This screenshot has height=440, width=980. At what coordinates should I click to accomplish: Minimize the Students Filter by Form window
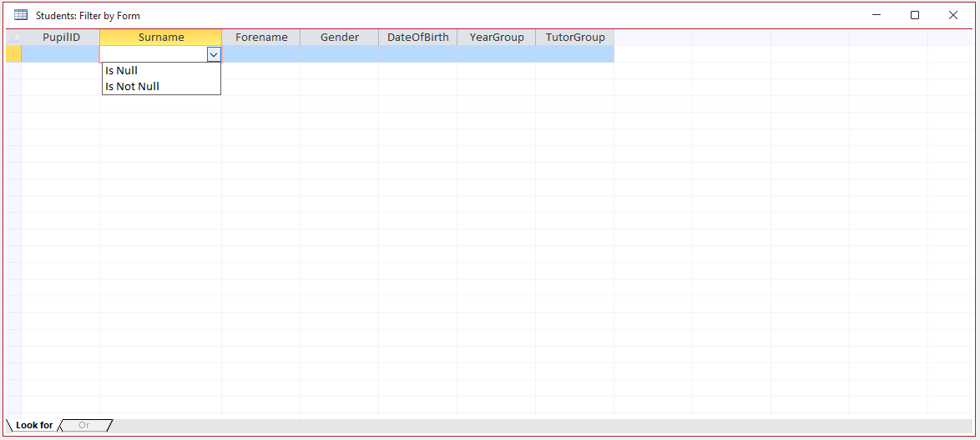coord(876,15)
